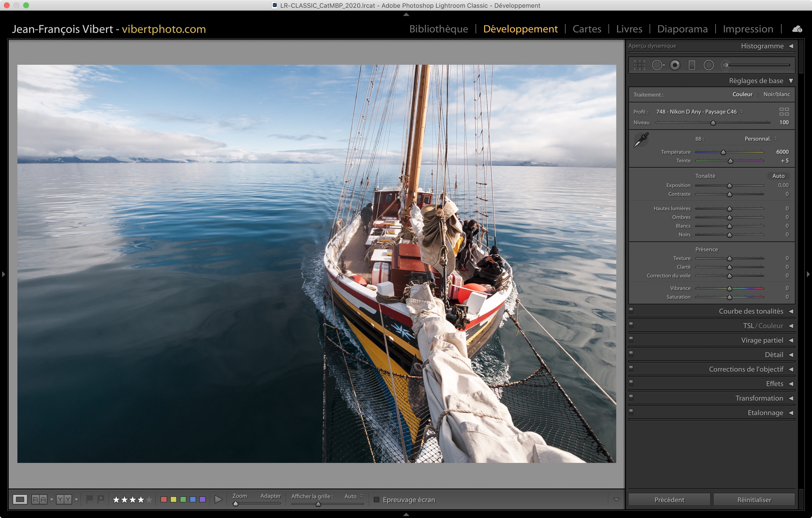Open the profile browser grid icon
The width and height of the screenshot is (812, 518).
pos(784,112)
